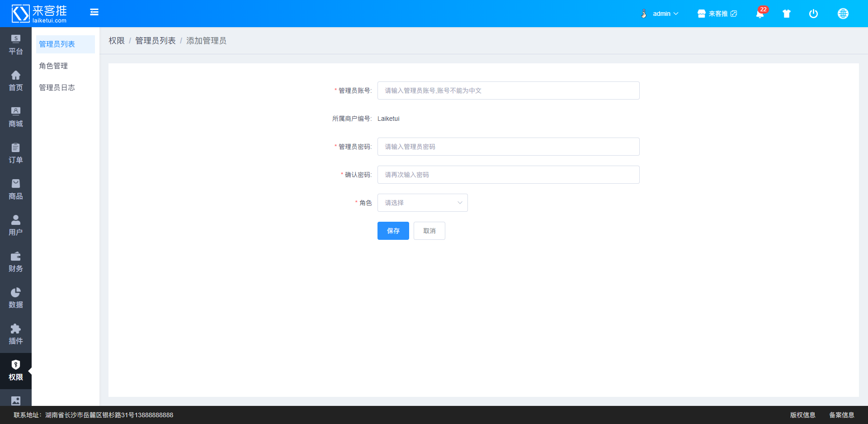Focus the 确认密码 input field
868x424 pixels.
click(x=509, y=175)
